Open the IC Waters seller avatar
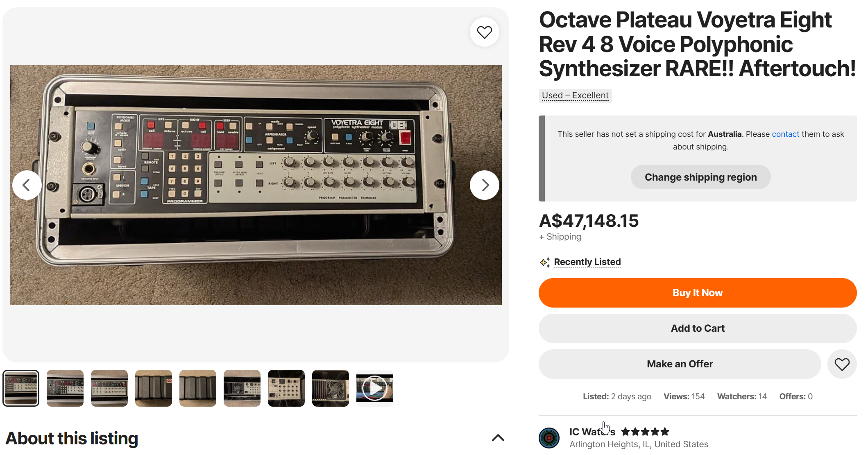This screenshot has height=455, width=868. point(549,438)
